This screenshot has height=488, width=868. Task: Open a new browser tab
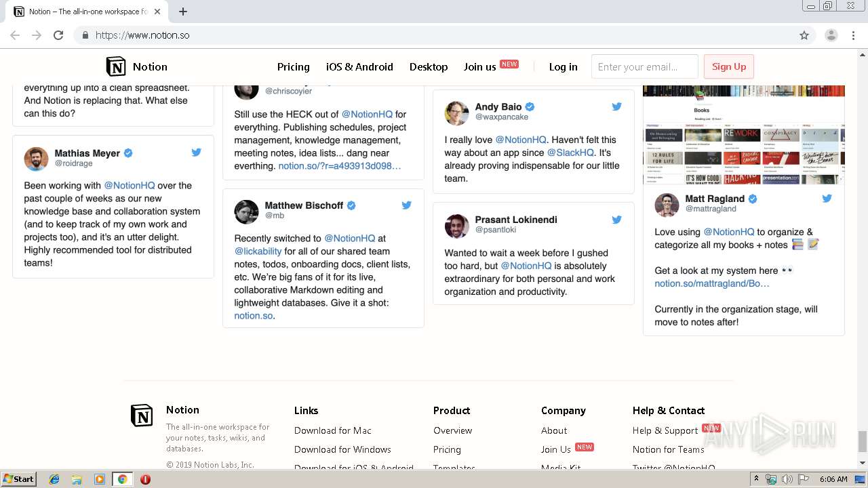[183, 12]
